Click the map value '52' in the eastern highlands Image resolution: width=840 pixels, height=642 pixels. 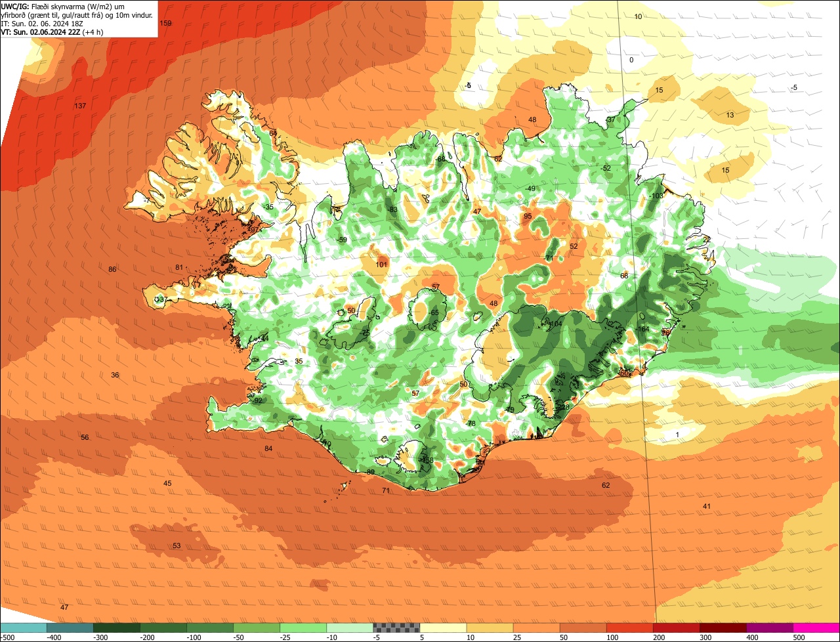click(x=574, y=246)
